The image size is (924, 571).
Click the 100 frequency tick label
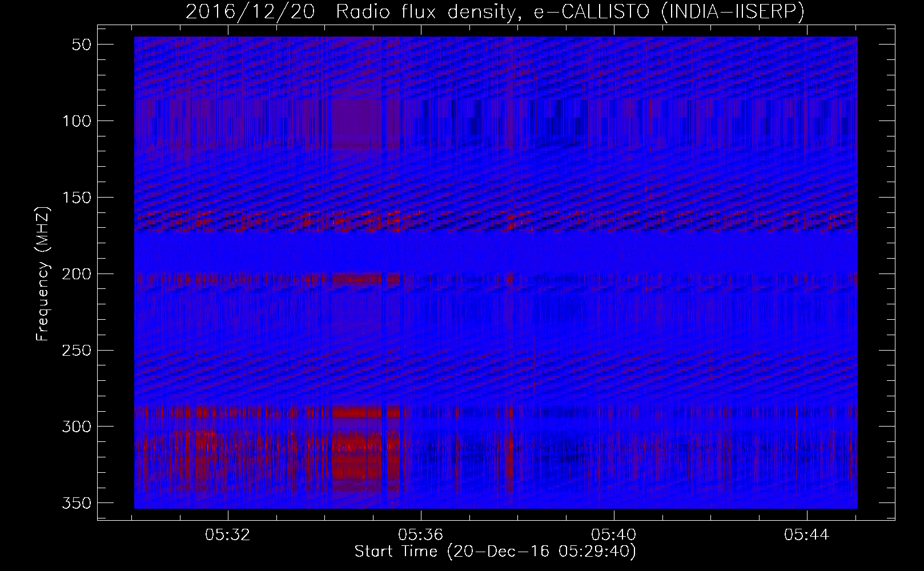(77, 120)
